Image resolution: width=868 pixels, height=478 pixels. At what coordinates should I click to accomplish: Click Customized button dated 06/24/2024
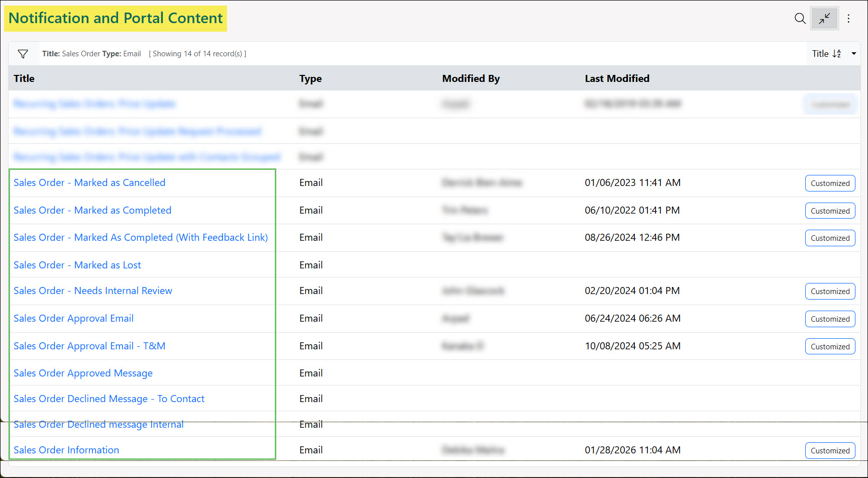click(x=830, y=319)
